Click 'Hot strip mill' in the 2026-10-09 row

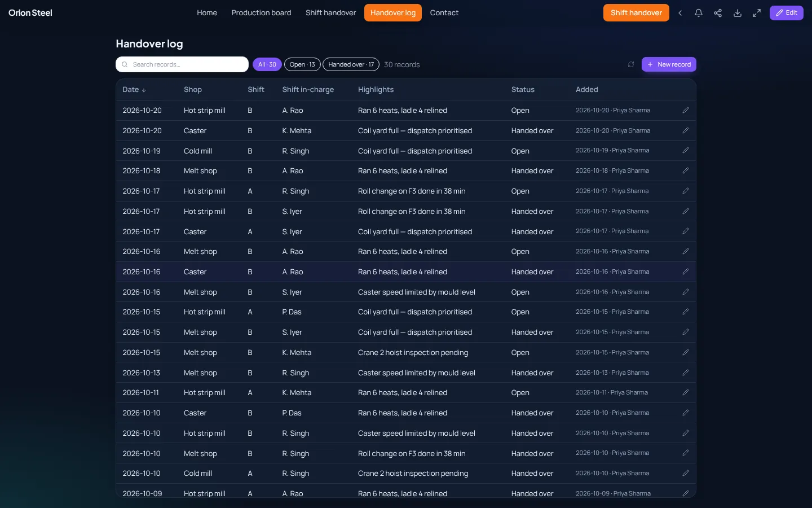pyautogui.click(x=205, y=493)
